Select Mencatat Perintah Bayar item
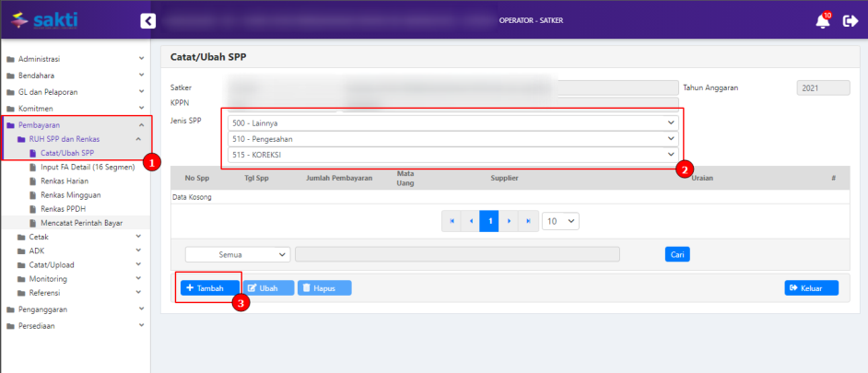This screenshot has width=868, height=373. (x=81, y=222)
